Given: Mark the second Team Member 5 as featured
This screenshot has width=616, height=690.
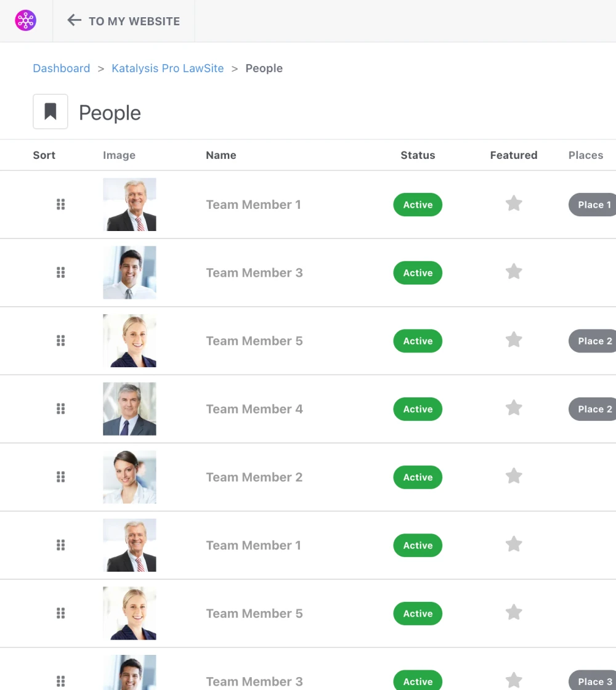Looking at the screenshot, I should click(514, 612).
